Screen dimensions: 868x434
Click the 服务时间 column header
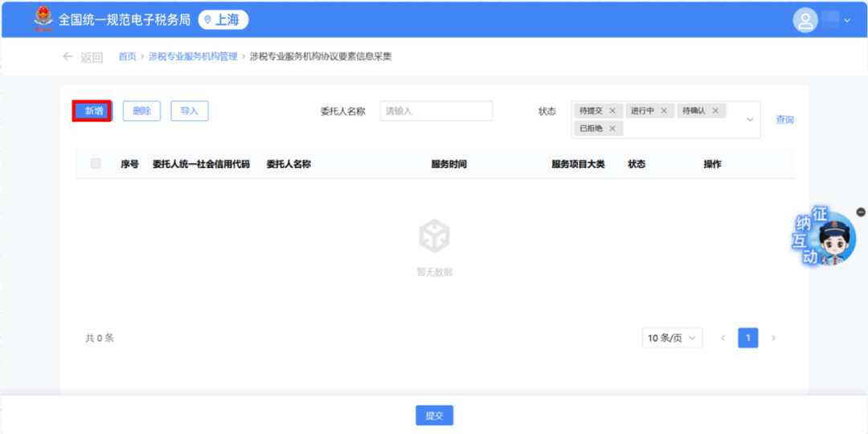(449, 164)
